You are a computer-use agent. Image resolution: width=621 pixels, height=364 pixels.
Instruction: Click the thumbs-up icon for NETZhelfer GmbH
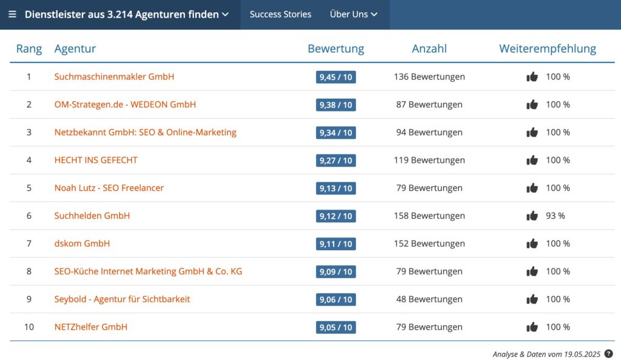point(532,327)
